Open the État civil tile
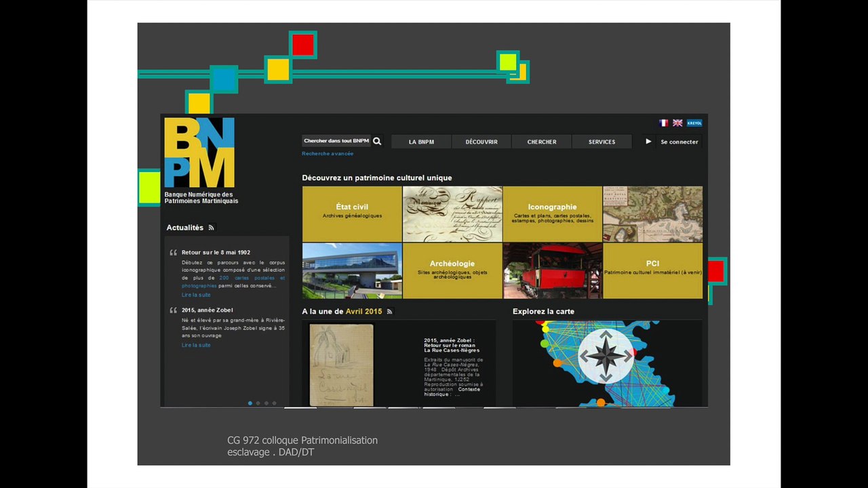The image size is (868, 488). (352, 214)
